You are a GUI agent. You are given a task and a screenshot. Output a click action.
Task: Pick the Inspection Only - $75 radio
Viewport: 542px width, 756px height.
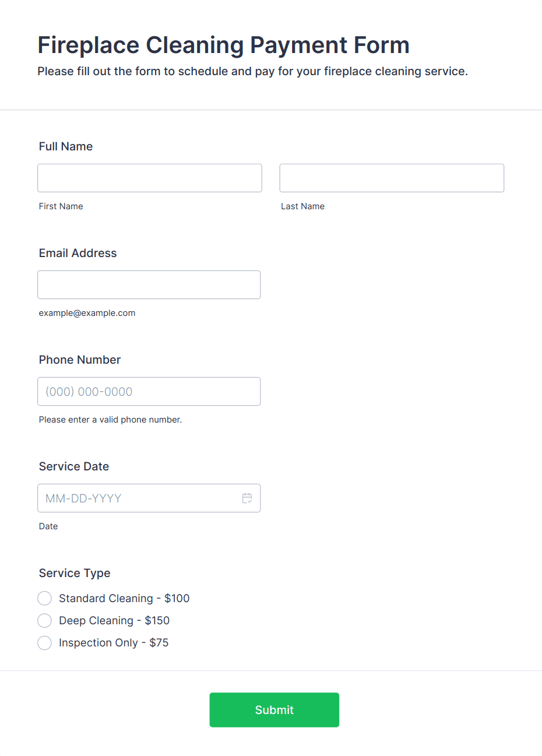click(45, 643)
